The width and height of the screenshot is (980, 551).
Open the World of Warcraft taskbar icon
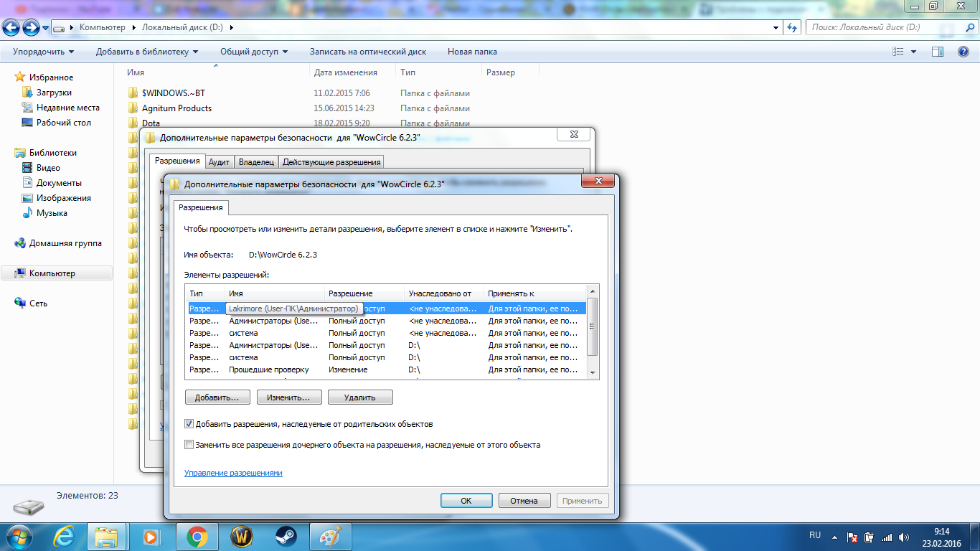point(242,536)
